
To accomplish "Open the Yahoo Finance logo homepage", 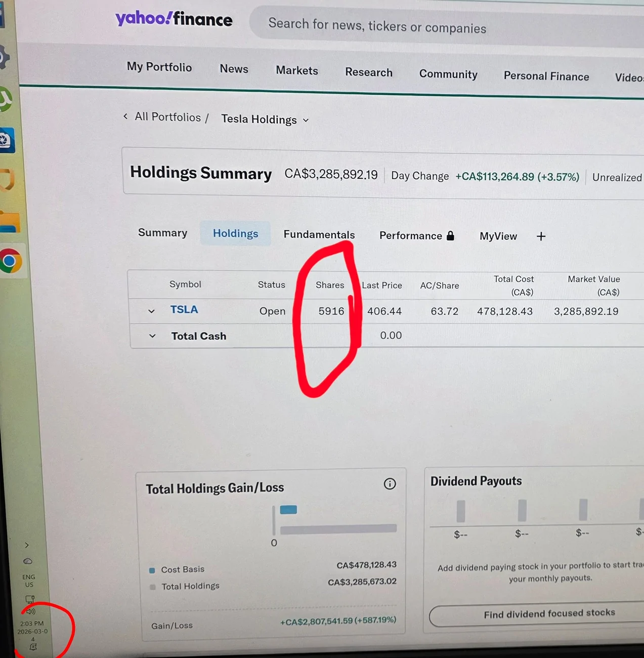I will point(174,19).
